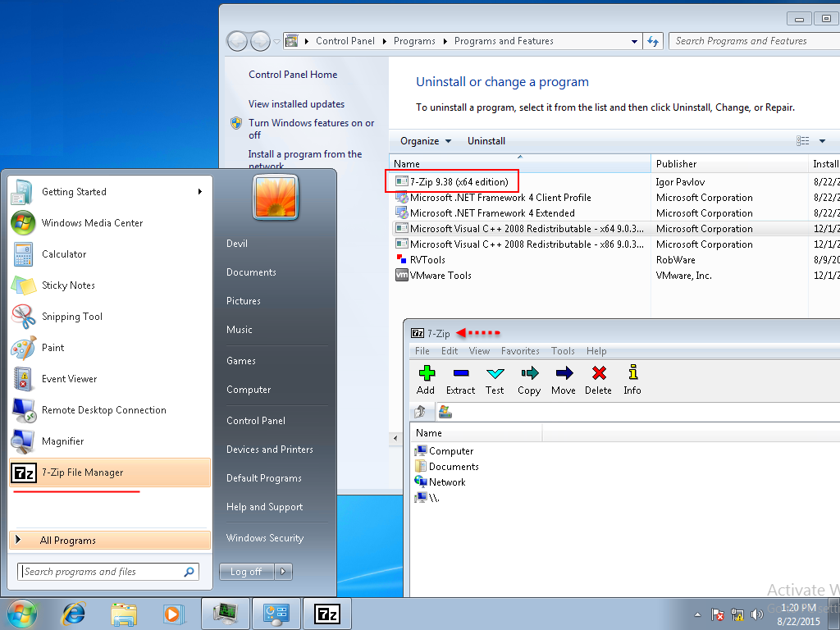The image size is (840, 630).
Task: Select the Copy tool in 7-Zip
Action: 528,379
